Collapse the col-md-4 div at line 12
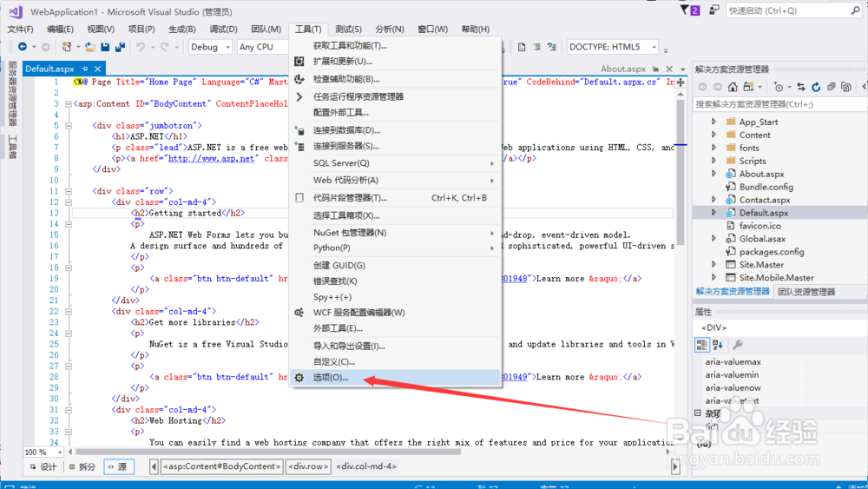868x489 pixels. (x=69, y=202)
